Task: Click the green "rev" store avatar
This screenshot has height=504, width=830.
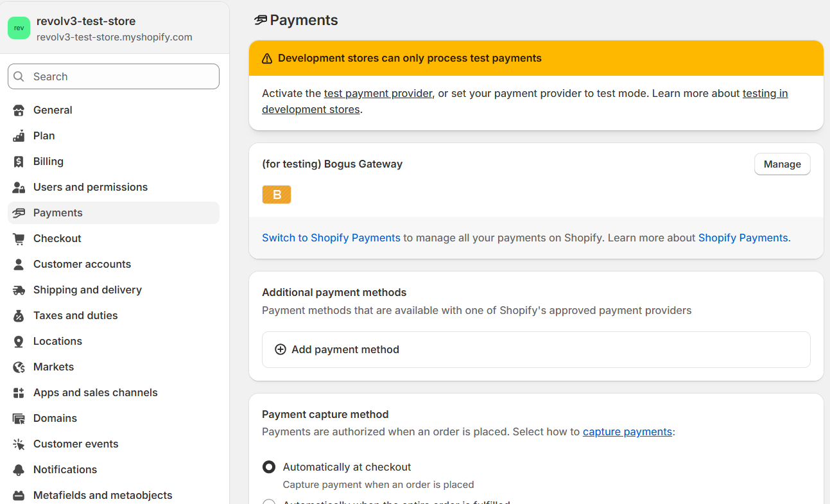Action: (19, 28)
